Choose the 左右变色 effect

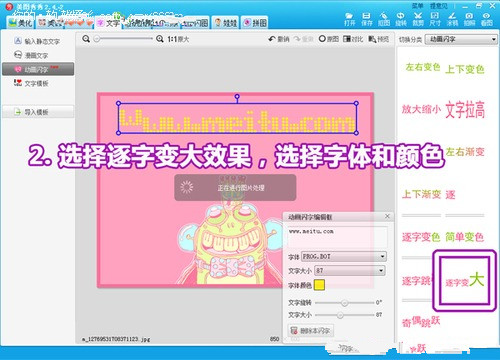point(423,67)
